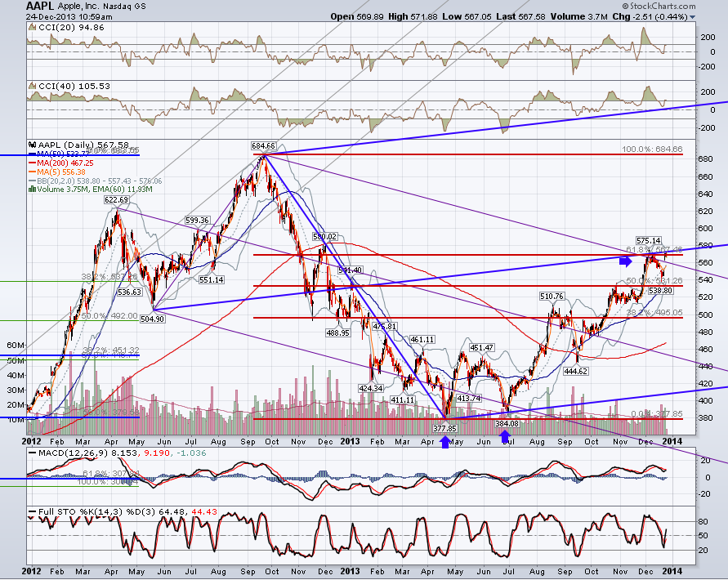Click the 461.11 price label

coord(422,340)
